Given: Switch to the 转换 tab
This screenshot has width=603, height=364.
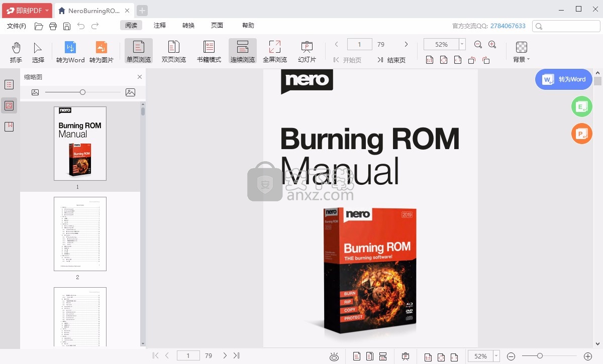Looking at the screenshot, I should coord(188,26).
